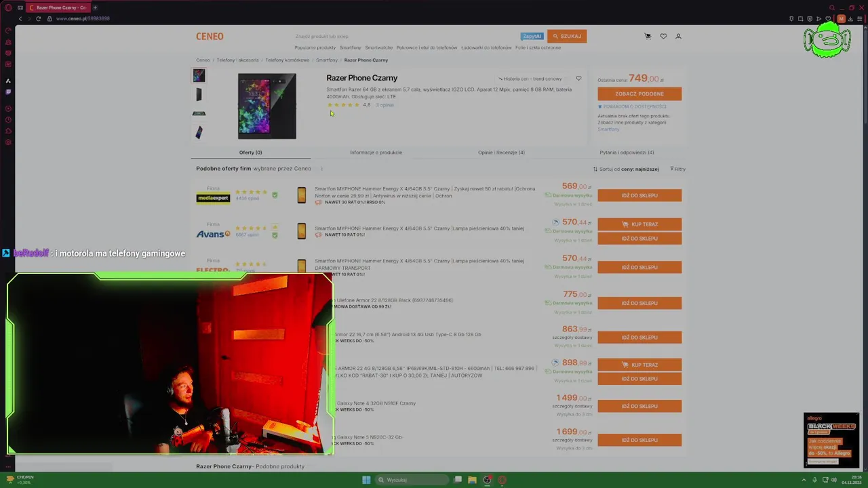
Task: Open the shopping cart on Ceneo
Action: 648,36
